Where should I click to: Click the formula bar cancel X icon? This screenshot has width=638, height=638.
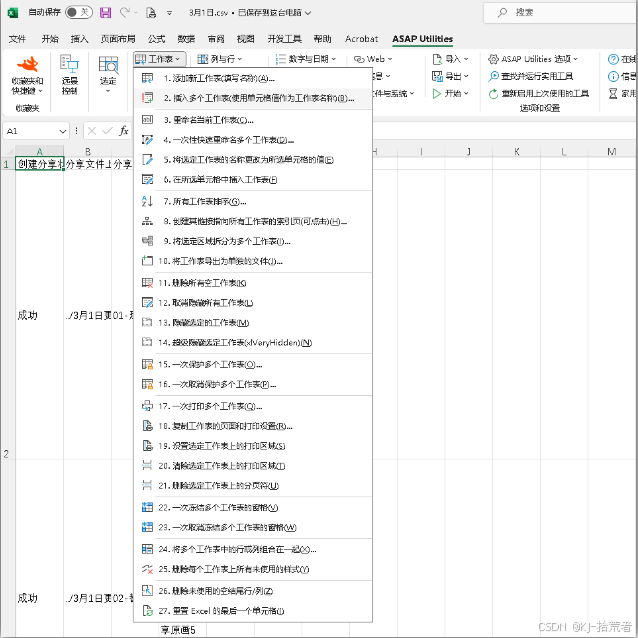coord(92,131)
